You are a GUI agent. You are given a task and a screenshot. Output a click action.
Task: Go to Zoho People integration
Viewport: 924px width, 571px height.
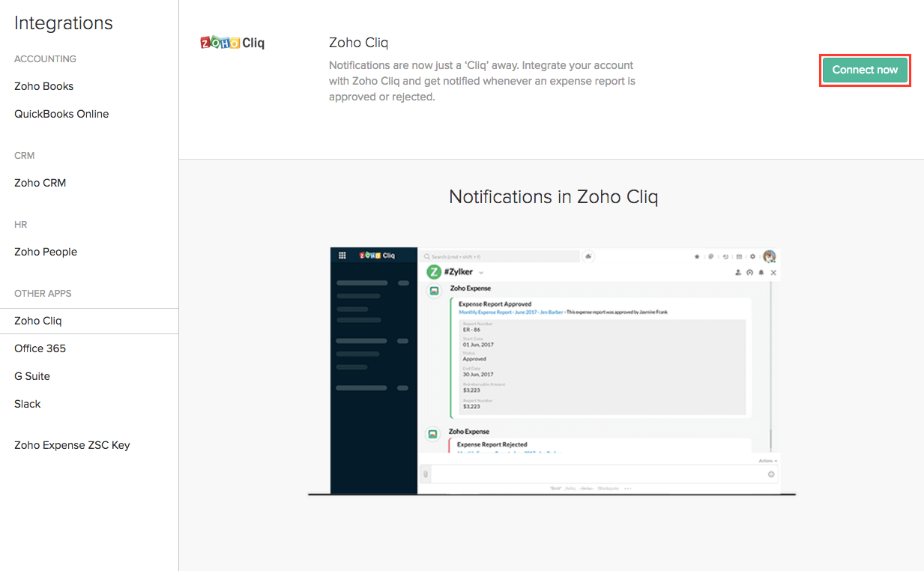(x=46, y=252)
